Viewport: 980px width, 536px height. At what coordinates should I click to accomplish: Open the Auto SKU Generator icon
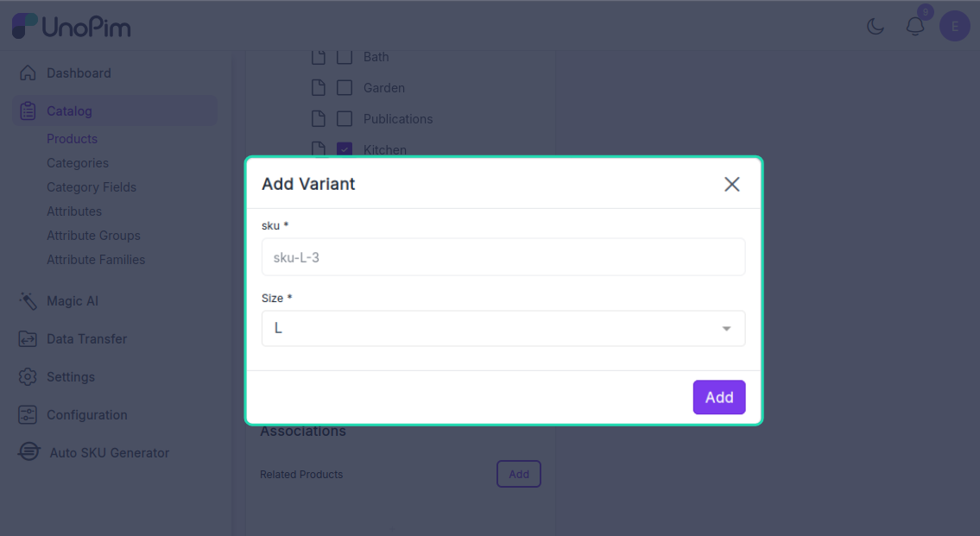click(28, 451)
